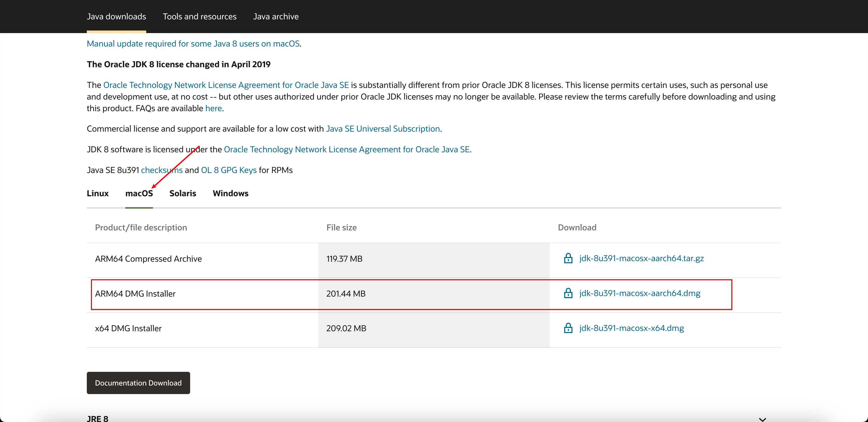
Task: Open OL 8 GPG Keys link
Action: click(229, 170)
